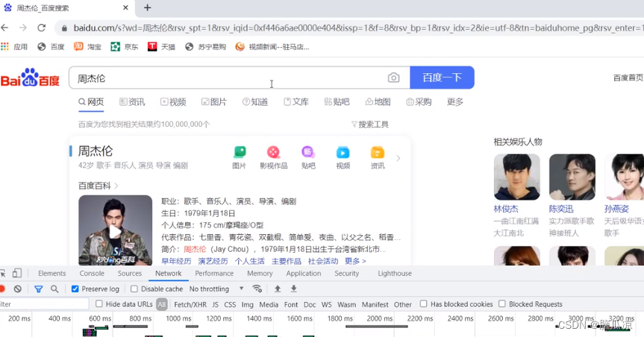Open the 图片 card icon
The width and height of the screenshot is (644, 337).
pyautogui.click(x=239, y=157)
